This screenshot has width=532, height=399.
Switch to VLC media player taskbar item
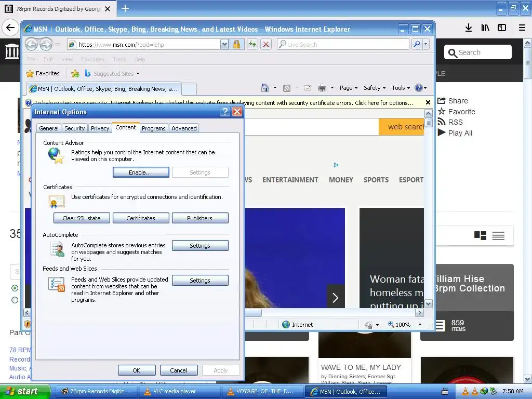180,391
